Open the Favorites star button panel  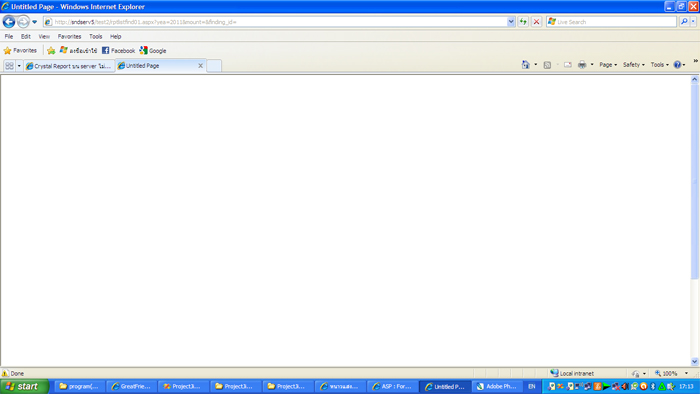[20, 51]
